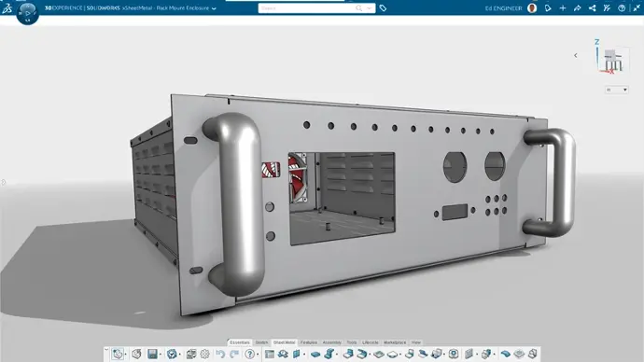
Task: Click the Save icon in toolbar
Action: [x=152, y=354]
